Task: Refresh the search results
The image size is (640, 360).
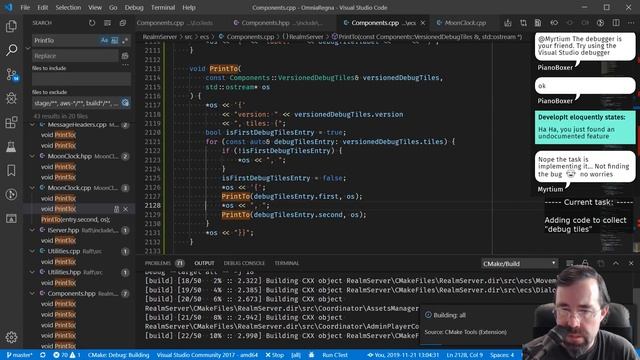Action: tap(92, 23)
